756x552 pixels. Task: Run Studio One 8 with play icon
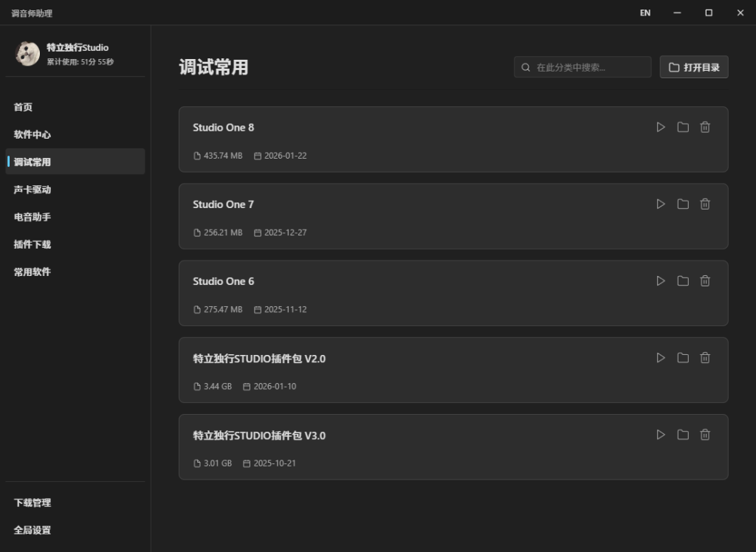point(661,127)
